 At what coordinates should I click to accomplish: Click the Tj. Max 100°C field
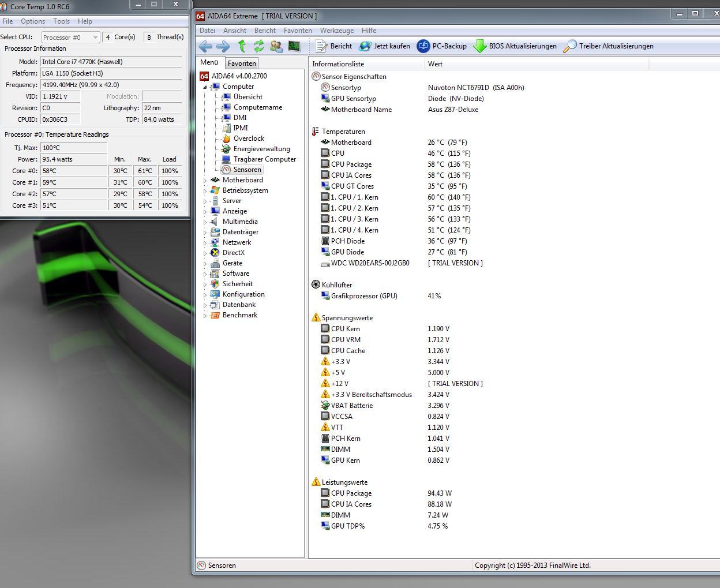point(74,148)
